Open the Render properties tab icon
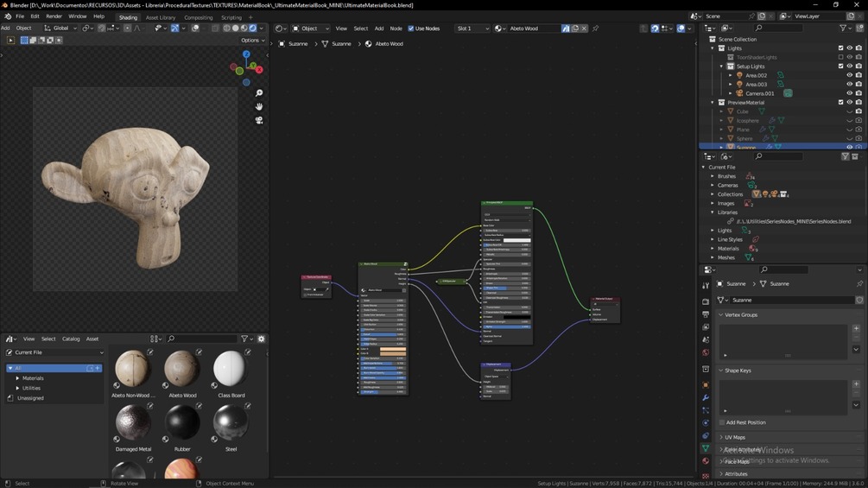The width and height of the screenshot is (868, 488). pos(706,301)
